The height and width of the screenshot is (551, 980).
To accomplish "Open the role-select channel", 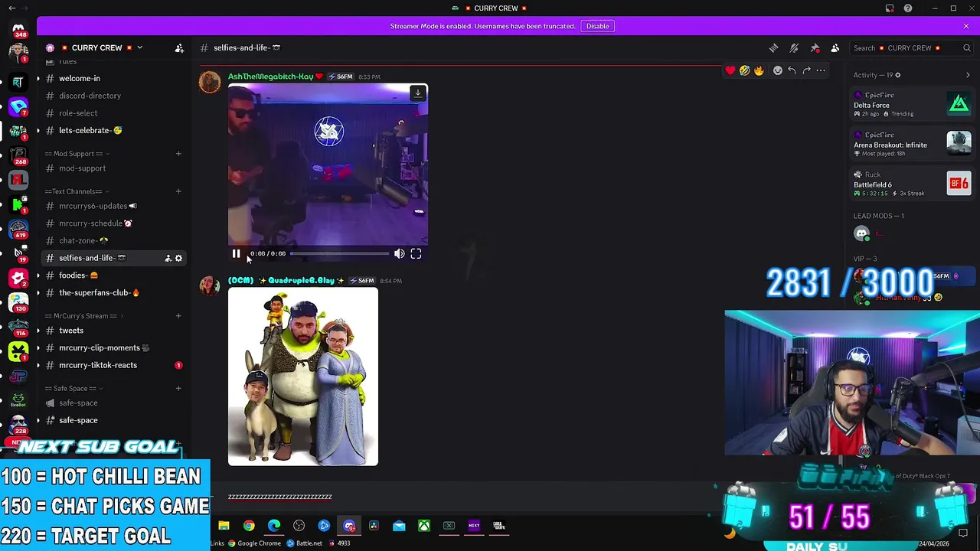I will 114,113.
